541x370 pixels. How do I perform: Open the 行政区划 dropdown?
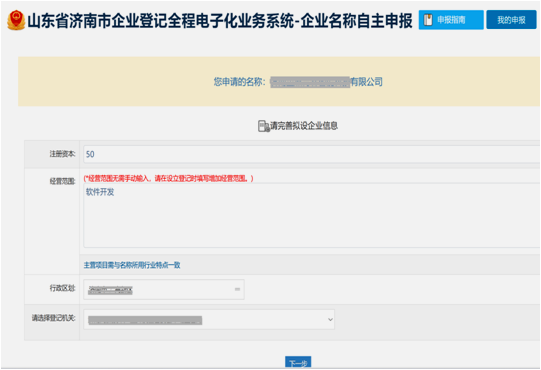click(164, 289)
